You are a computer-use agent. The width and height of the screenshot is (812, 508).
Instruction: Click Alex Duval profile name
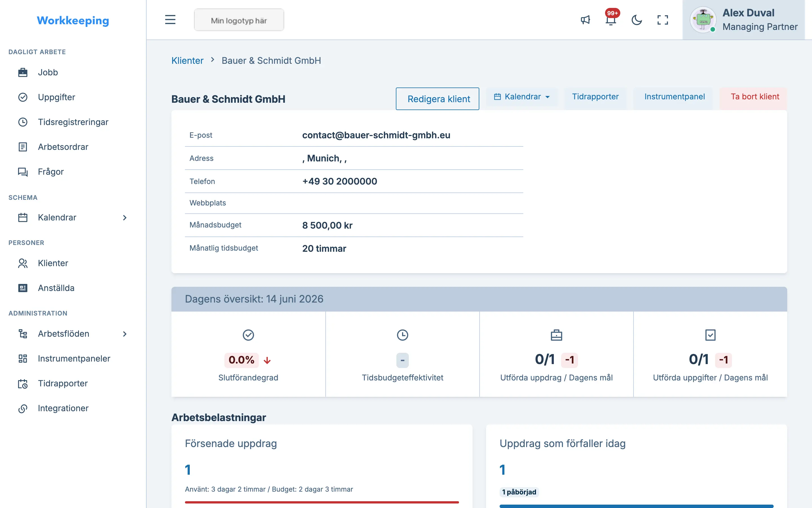pyautogui.click(x=748, y=13)
